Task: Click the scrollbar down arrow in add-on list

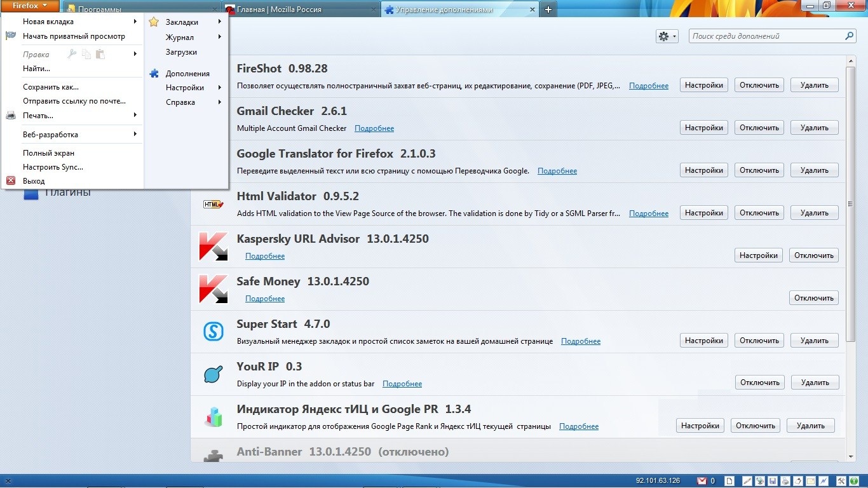Action: tap(851, 456)
